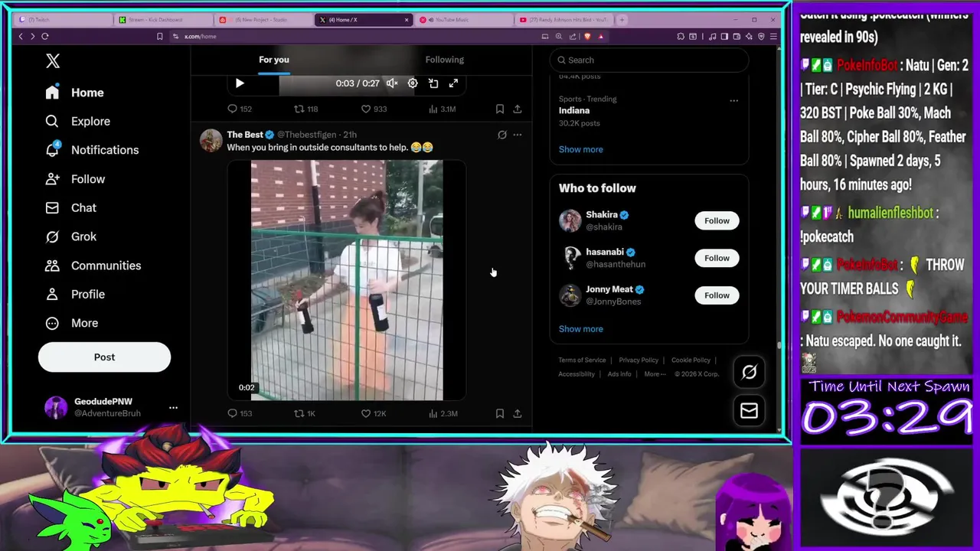This screenshot has width=980, height=551.
Task: Switch to the YouTube Music browser tab
Action: (x=464, y=20)
